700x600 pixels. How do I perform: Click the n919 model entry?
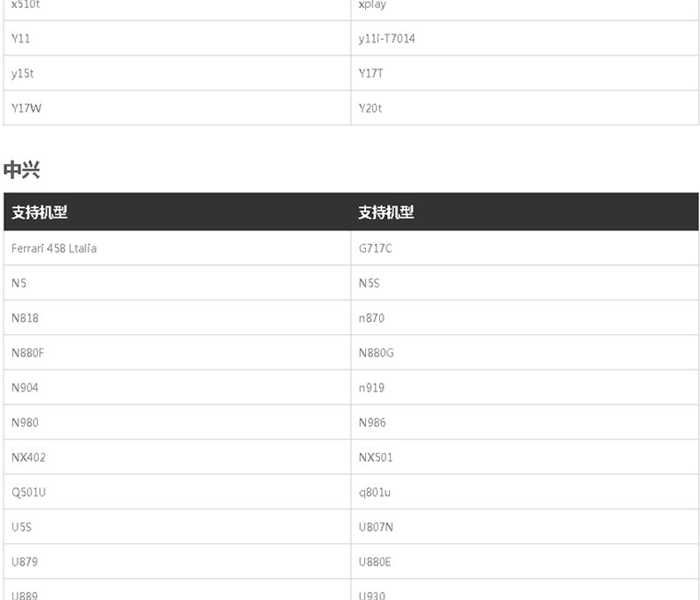pos(371,387)
